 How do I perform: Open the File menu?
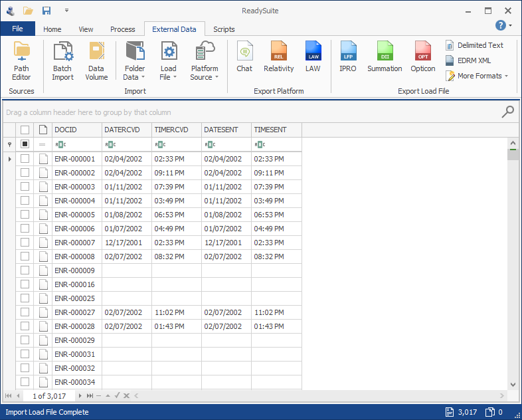18,29
